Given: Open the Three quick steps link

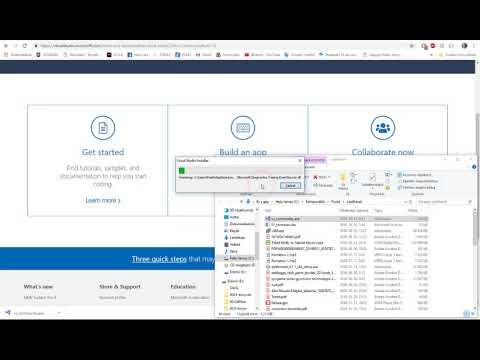Looking at the screenshot, I should coord(159,259).
